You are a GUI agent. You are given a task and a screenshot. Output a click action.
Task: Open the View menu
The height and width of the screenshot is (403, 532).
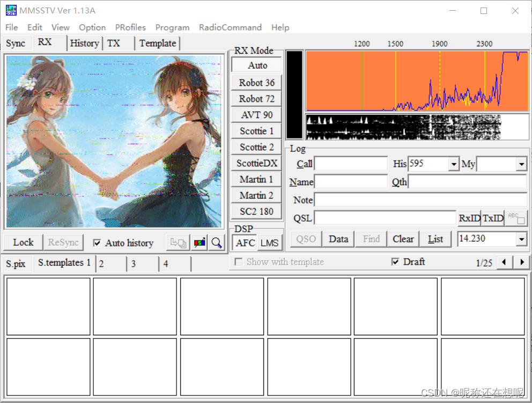click(x=61, y=27)
